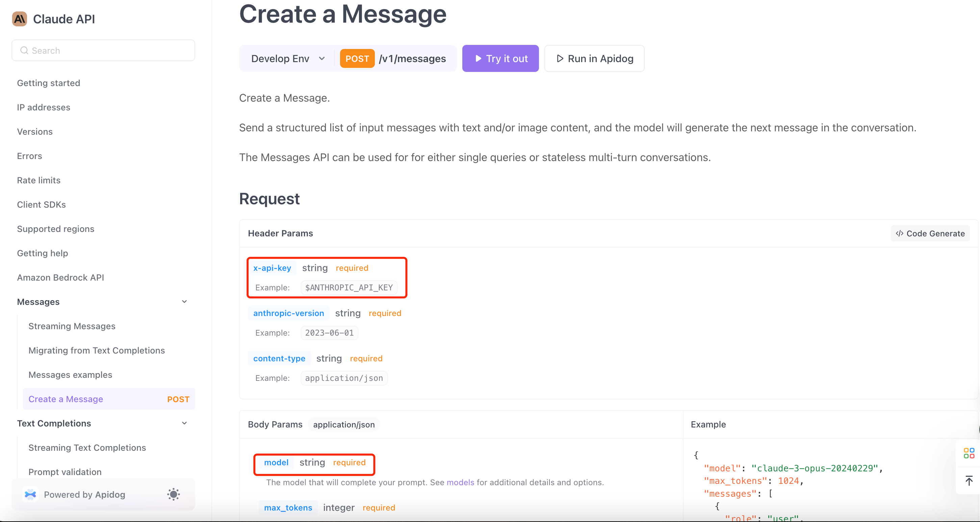
Task: Click the play icon inside Try it out
Action: (x=478, y=58)
